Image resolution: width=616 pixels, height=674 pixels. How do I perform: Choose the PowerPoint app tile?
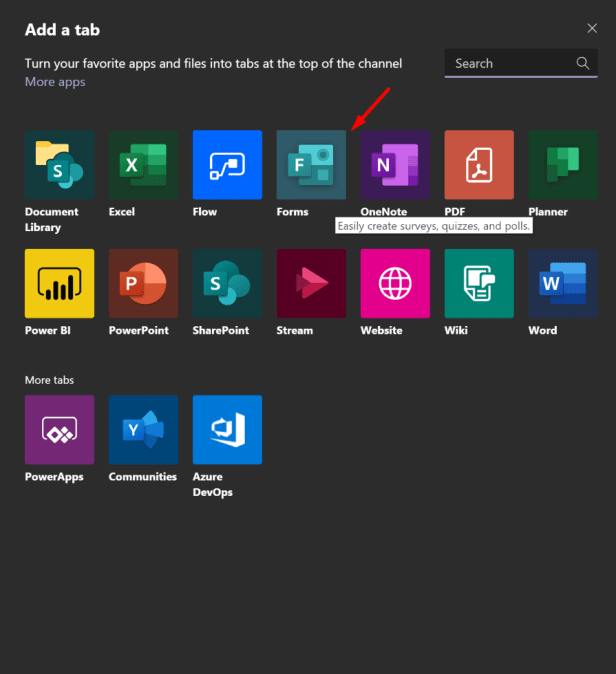tap(143, 283)
